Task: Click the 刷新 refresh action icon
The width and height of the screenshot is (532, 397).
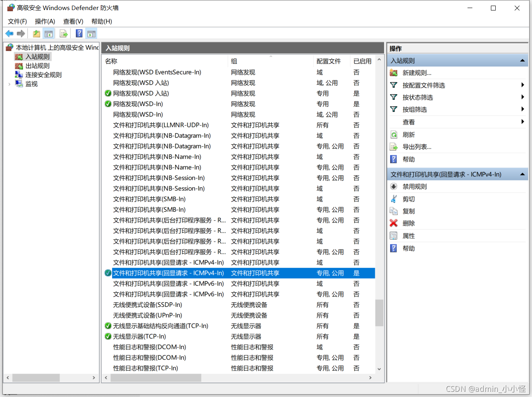Action: [x=394, y=135]
